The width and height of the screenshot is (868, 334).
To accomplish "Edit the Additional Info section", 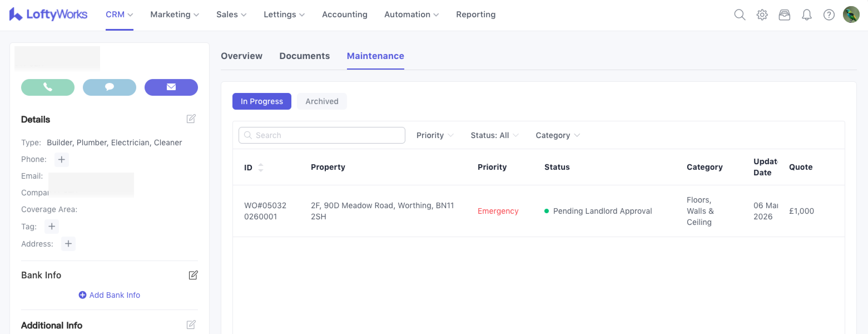I will click(x=191, y=325).
